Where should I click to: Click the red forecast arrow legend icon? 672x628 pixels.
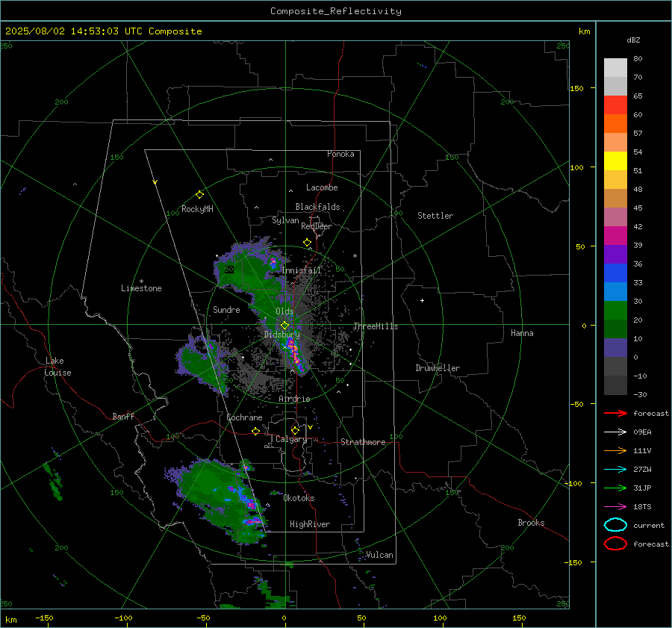[x=615, y=413]
